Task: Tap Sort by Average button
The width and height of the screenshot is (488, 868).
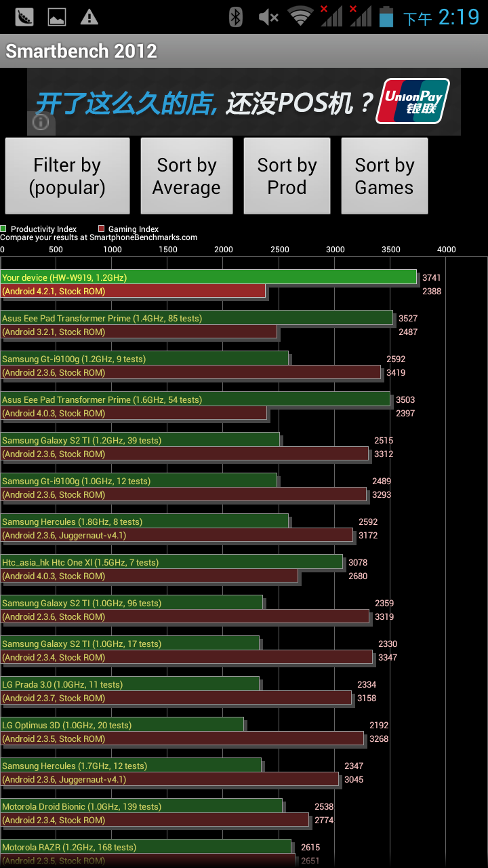Action: click(x=186, y=176)
